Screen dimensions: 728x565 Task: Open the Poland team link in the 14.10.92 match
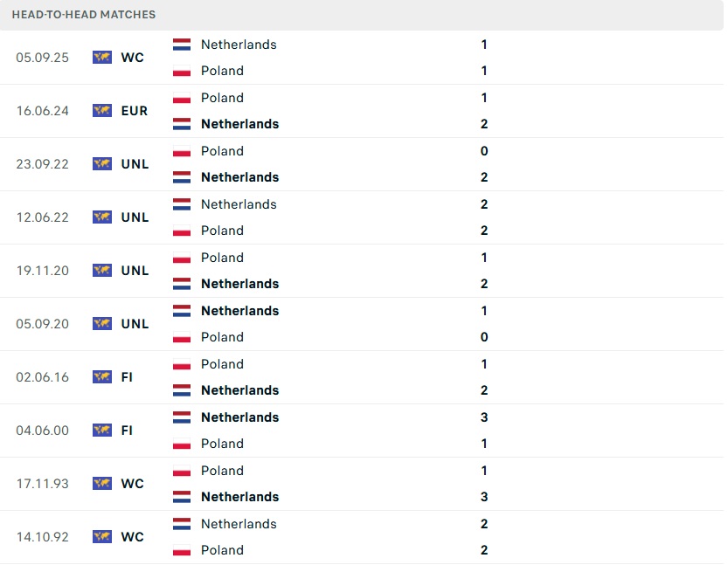click(222, 550)
